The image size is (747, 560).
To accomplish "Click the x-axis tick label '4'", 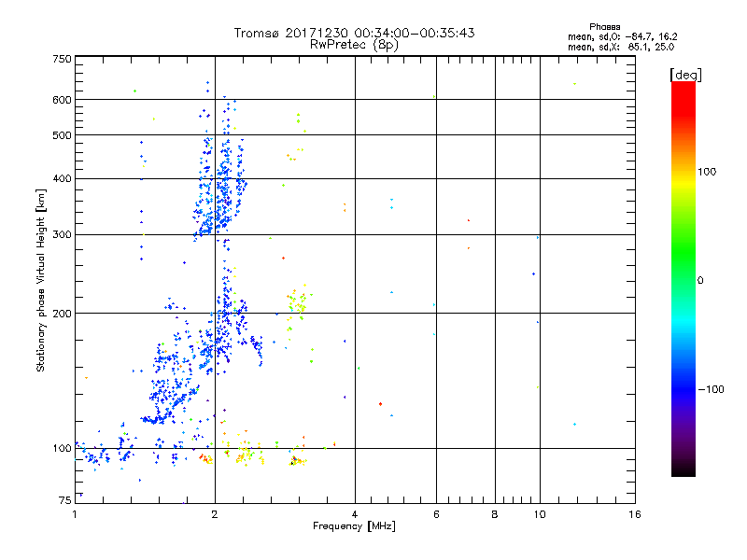I will [355, 514].
